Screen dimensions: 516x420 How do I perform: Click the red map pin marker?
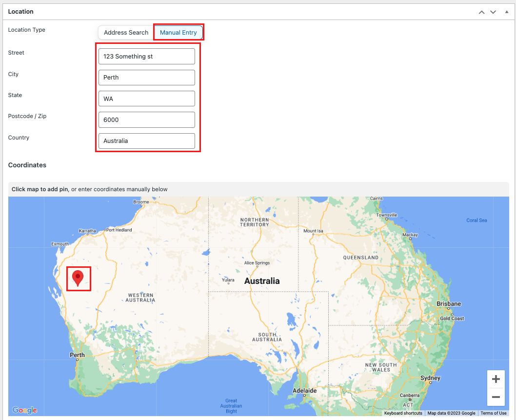[78, 278]
